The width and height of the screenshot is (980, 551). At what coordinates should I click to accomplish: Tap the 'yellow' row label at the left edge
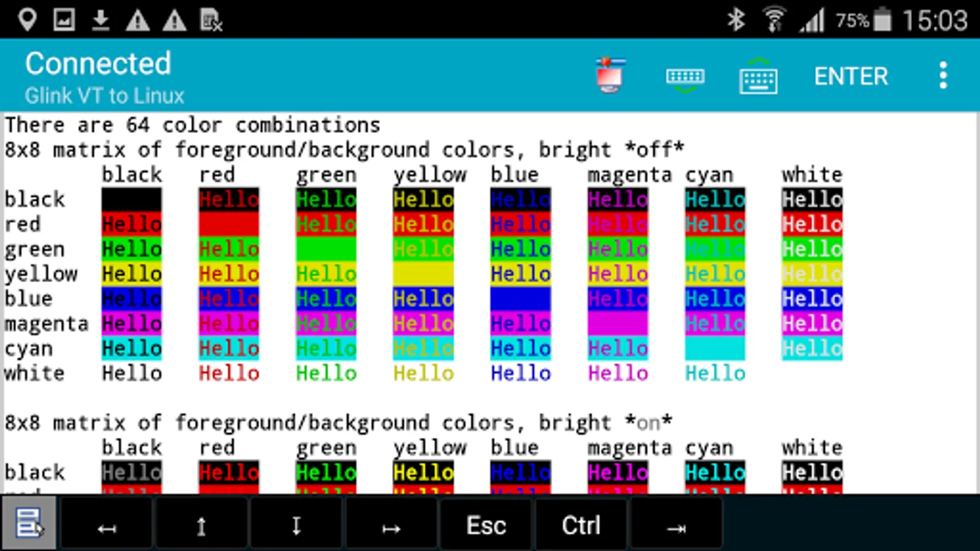coord(41,274)
